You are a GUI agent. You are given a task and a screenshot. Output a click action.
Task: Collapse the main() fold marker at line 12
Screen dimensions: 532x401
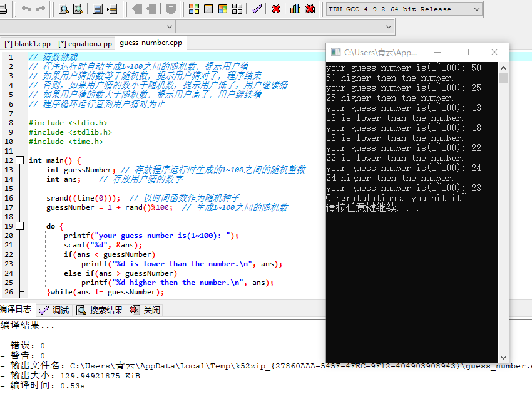click(x=20, y=160)
